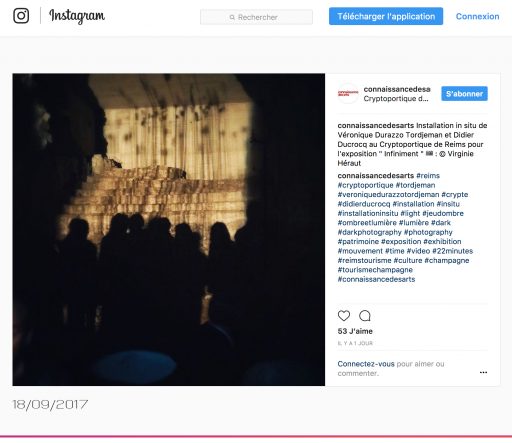Open the Cryptoportique location link
Viewport: 512px width, 443px height.
pos(396,99)
